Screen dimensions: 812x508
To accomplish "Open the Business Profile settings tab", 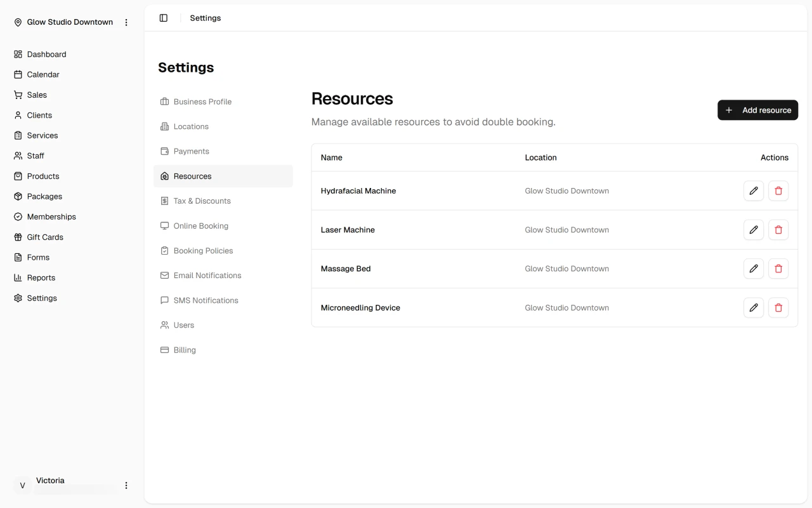I will pos(223,102).
